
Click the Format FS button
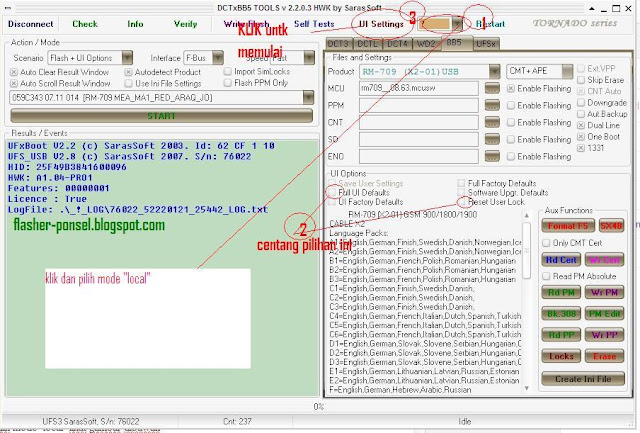[568, 226]
